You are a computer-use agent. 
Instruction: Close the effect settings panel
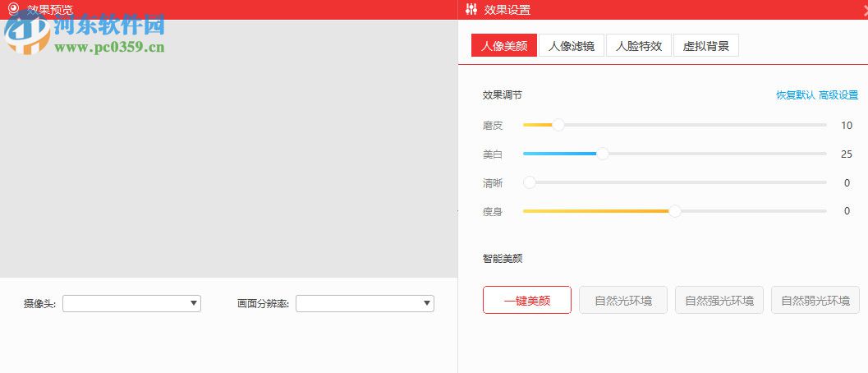866,8
